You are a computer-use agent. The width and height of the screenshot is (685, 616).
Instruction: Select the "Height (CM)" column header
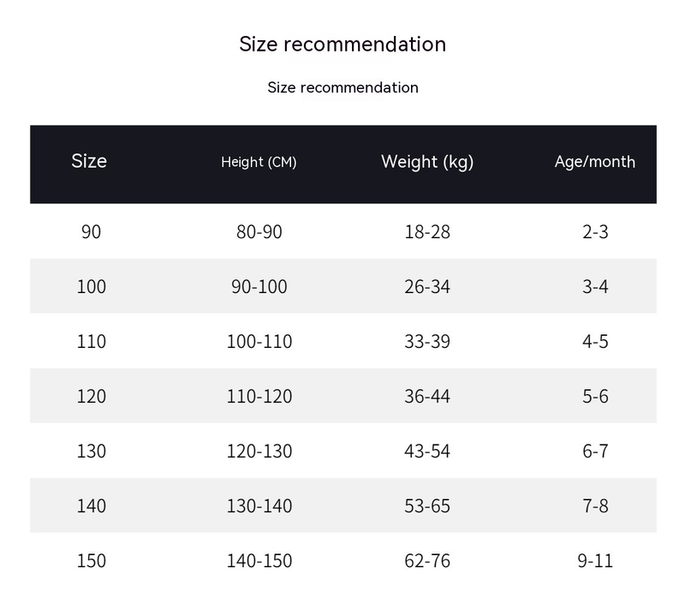259,162
